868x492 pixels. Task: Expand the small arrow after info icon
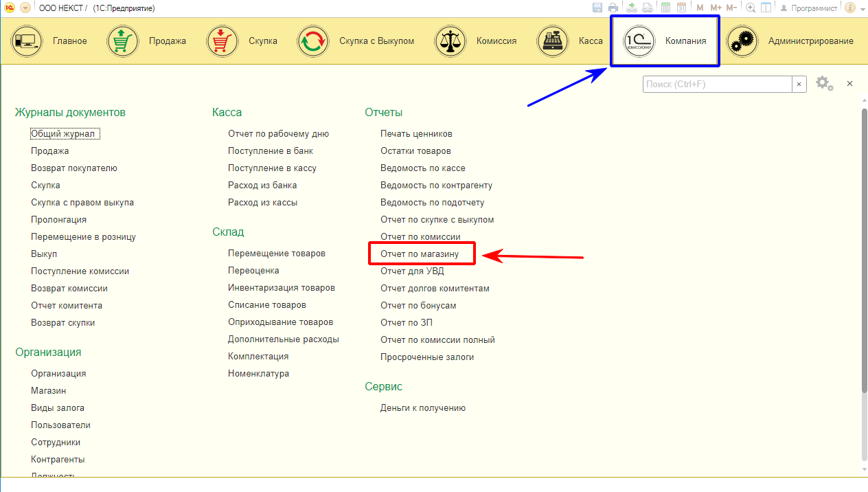click(862, 8)
